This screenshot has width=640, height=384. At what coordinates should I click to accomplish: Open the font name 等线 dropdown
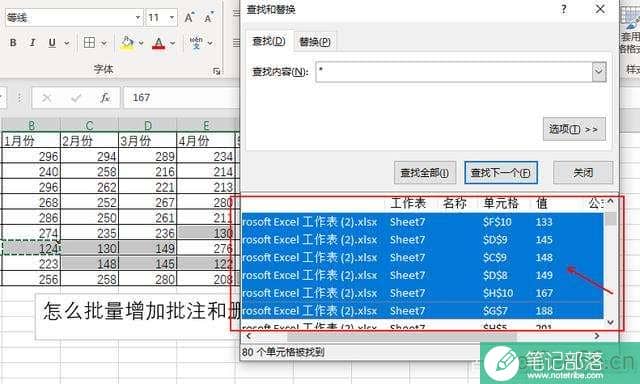coord(138,18)
